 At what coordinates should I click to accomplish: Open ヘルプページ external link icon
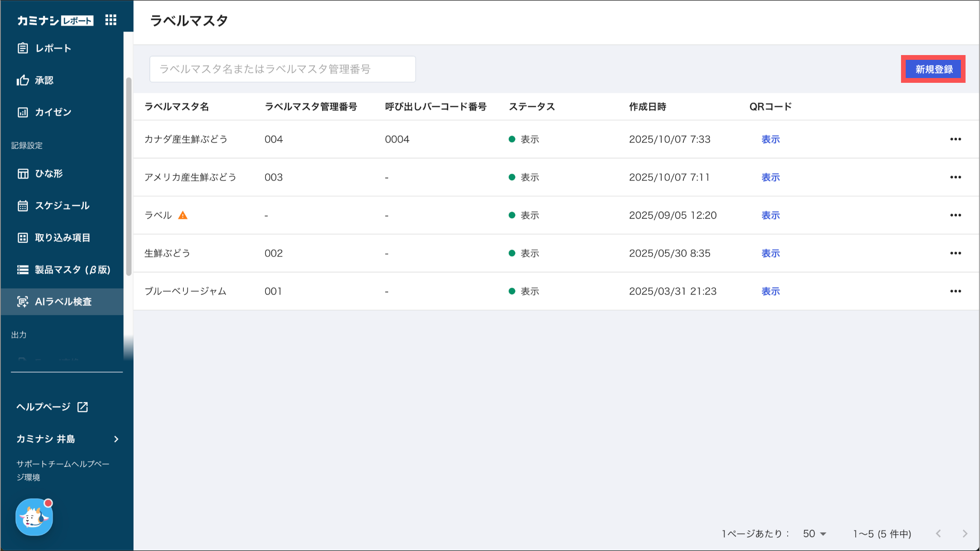coord(82,407)
